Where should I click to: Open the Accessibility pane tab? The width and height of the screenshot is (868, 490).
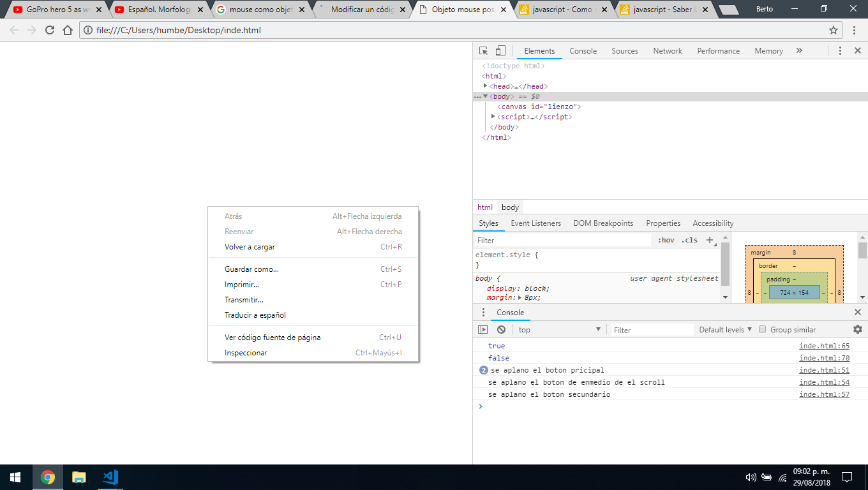tap(713, 223)
